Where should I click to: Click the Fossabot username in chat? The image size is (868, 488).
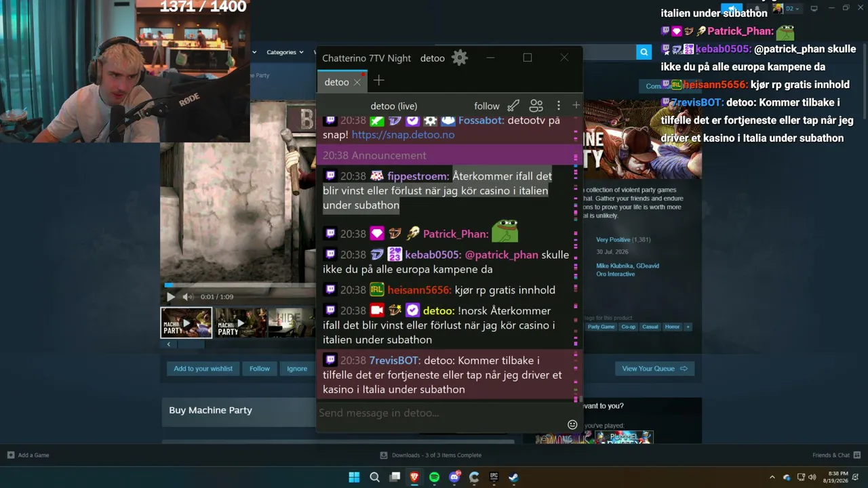tap(481, 121)
